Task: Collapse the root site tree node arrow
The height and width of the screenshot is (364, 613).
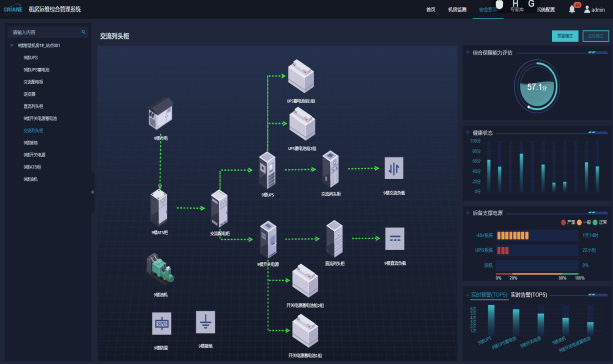Action: click(x=12, y=45)
